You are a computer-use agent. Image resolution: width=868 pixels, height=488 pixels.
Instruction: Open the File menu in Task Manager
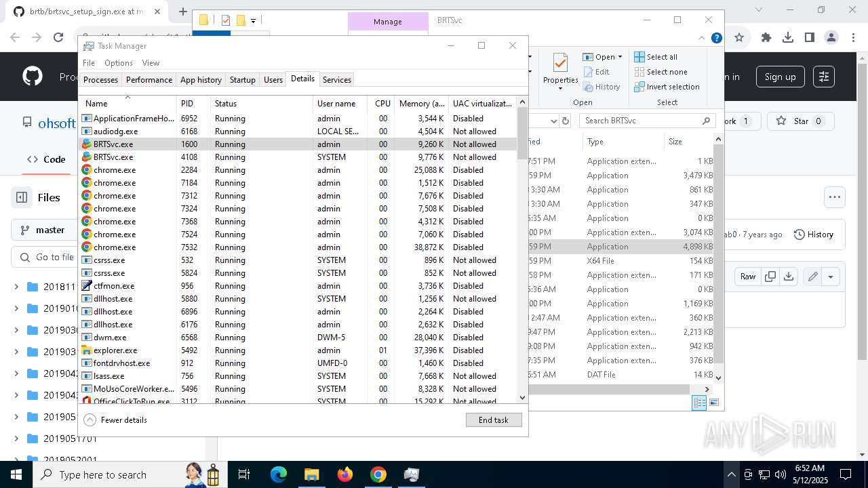click(x=89, y=63)
